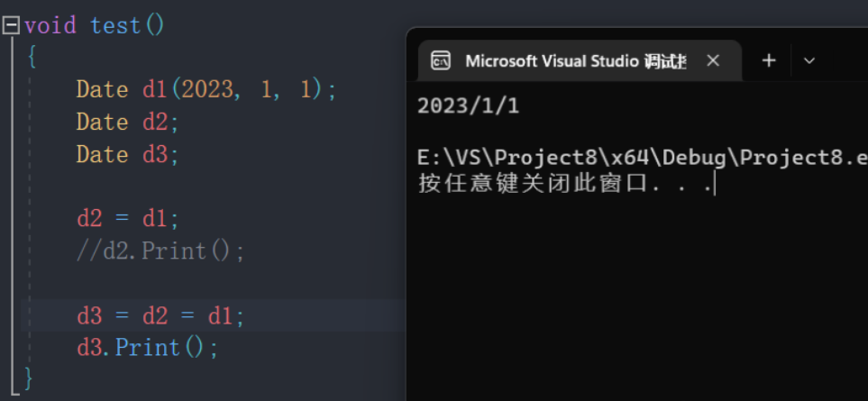This screenshot has height=401, width=868.
Task: Place cursor on the 'void test()' declaration
Action: [95, 25]
